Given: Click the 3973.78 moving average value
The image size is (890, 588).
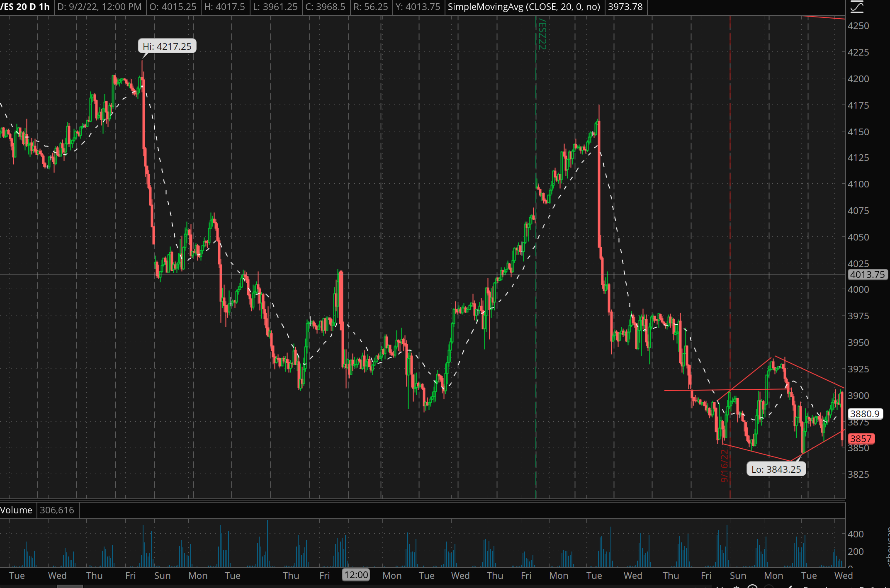Looking at the screenshot, I should click(625, 7).
